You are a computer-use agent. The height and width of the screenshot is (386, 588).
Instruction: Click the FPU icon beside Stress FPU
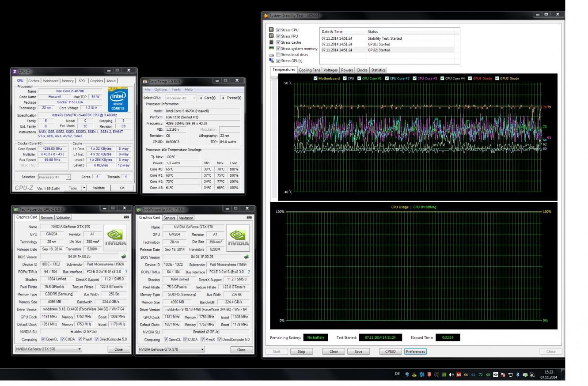(272, 36)
